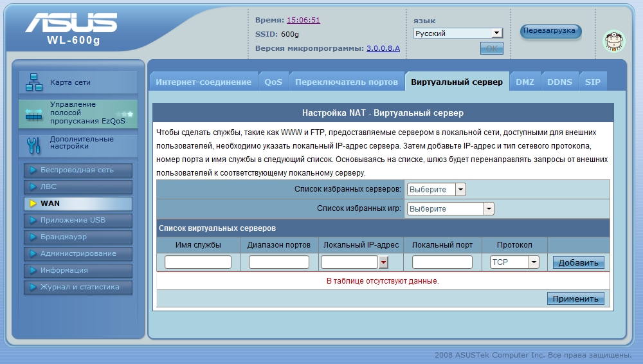Click arrow icon beside Брандмауэр
The image size is (643, 364).
tap(33, 237)
